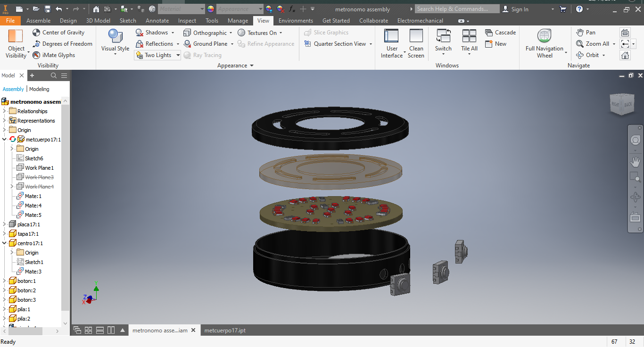Open the File menu tab
Image resolution: width=644 pixels, height=347 pixels.
[x=10, y=21]
